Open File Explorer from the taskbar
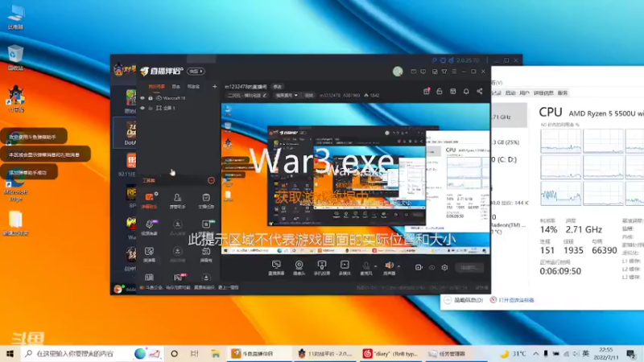This screenshot has width=644, height=362. click(x=215, y=353)
